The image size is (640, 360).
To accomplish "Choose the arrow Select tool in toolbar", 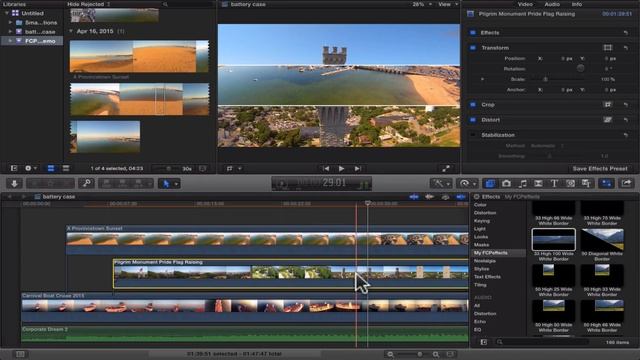I will tap(166, 184).
